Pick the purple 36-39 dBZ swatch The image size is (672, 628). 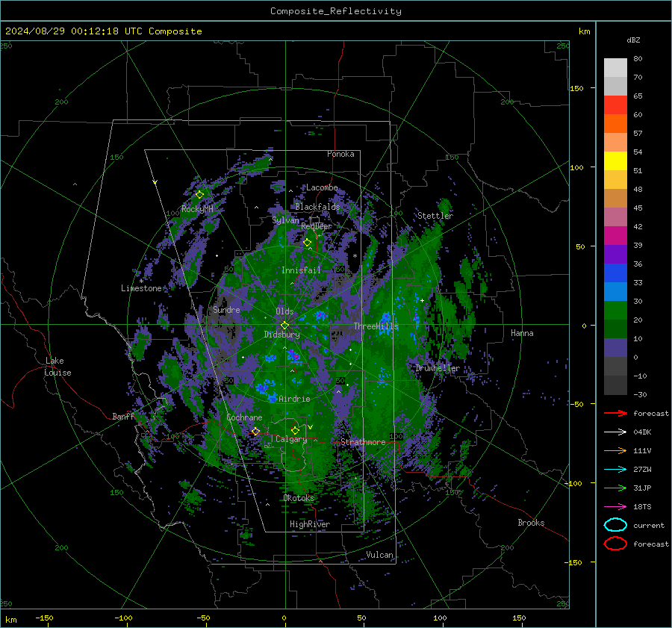coord(615,255)
